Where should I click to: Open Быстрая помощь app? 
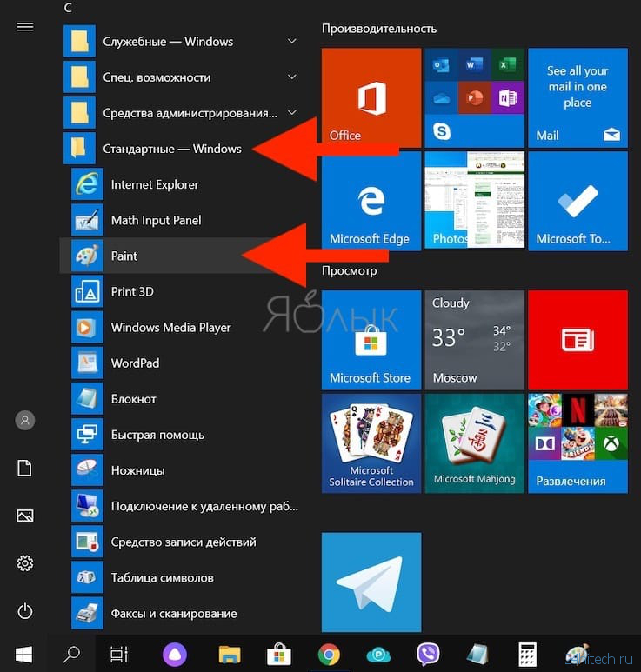click(182, 435)
